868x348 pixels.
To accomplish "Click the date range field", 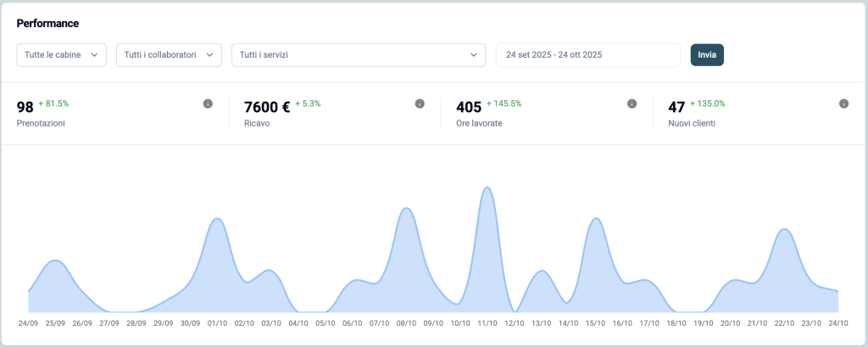I will click(x=587, y=54).
